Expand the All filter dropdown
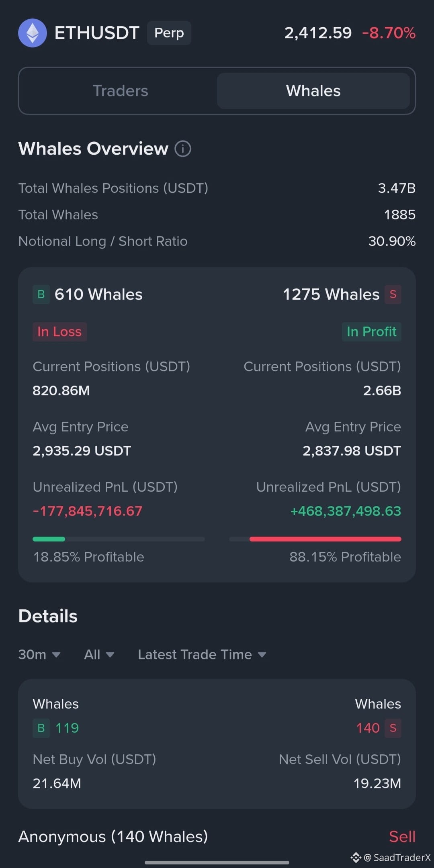The height and width of the screenshot is (868, 434). click(x=99, y=655)
